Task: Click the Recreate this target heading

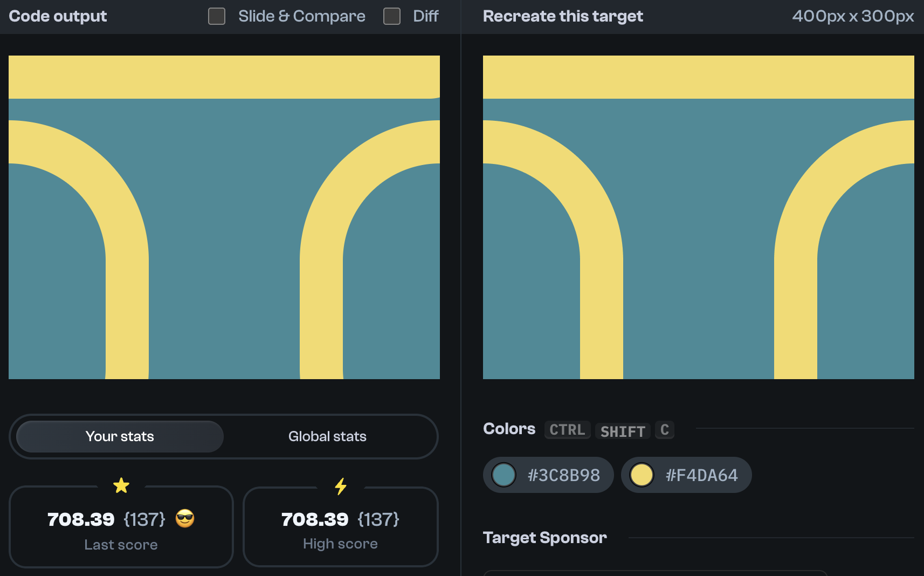Action: coord(563,16)
